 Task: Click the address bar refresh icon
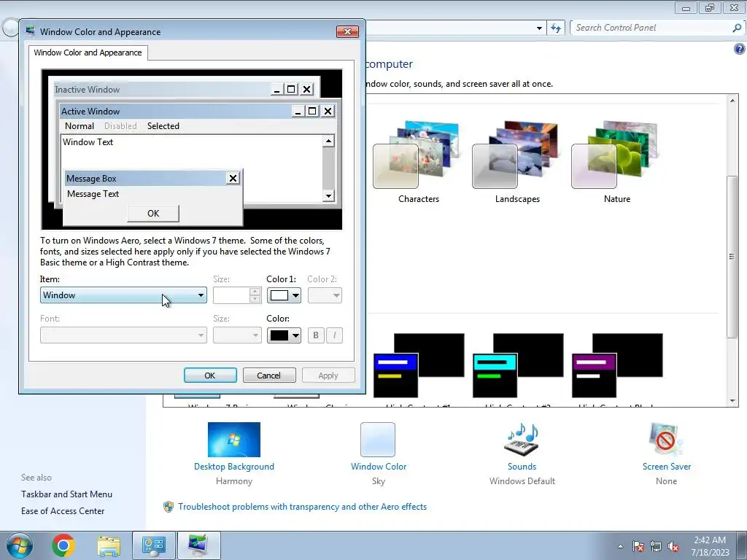click(x=555, y=28)
